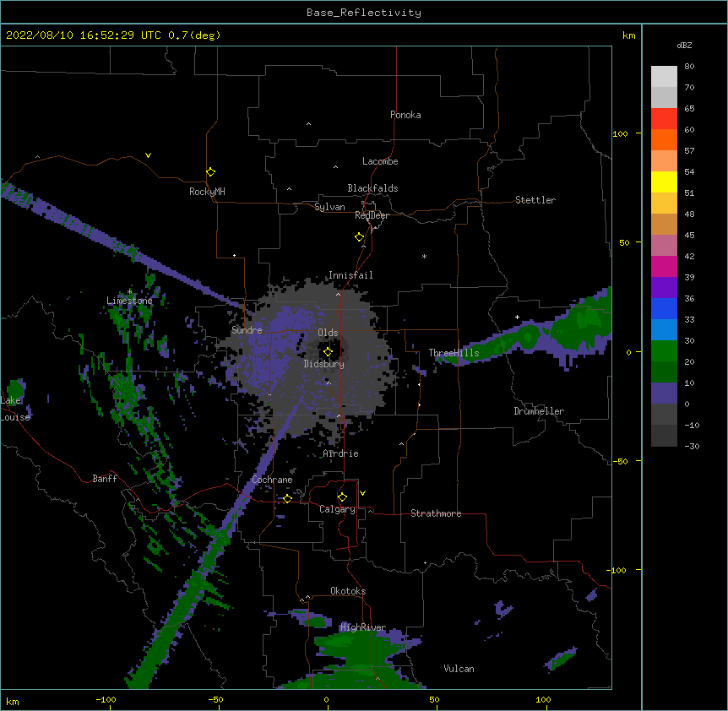Click the yellow V marker northeast of Calgary
728x711 pixels.
[x=362, y=493]
